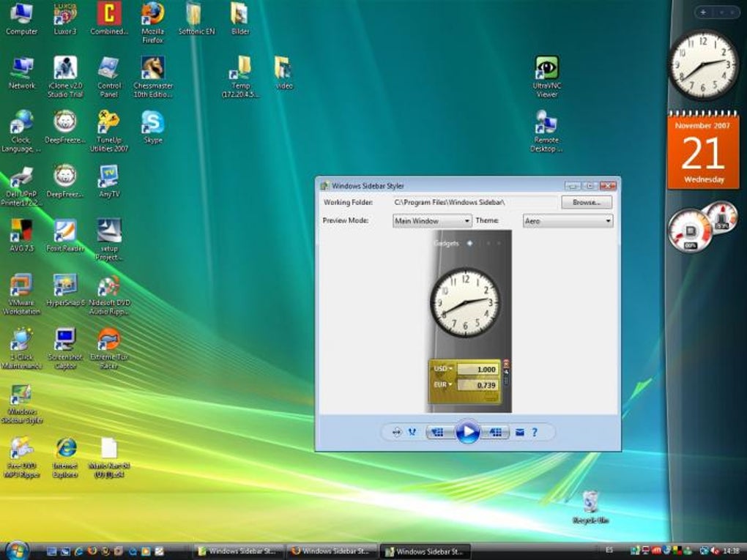
Task: Select the Network desktop icon
Action: pyautogui.click(x=22, y=73)
